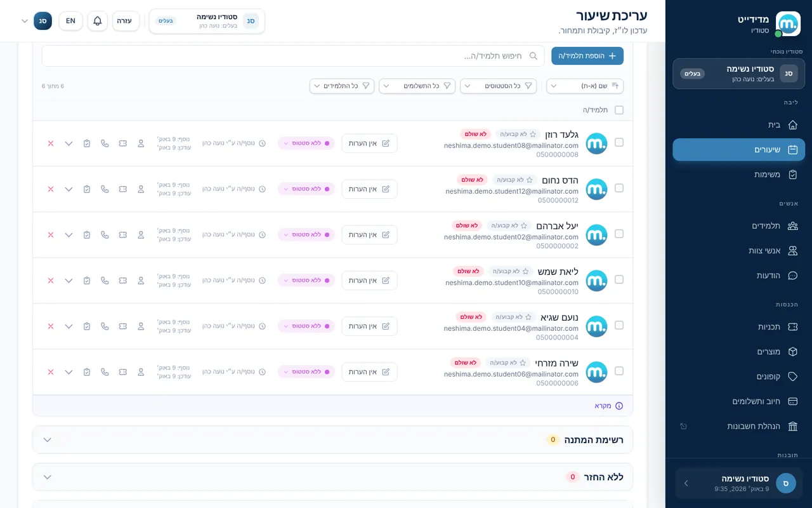Click the ticket icon in ליאת שמש's row

click(x=122, y=281)
